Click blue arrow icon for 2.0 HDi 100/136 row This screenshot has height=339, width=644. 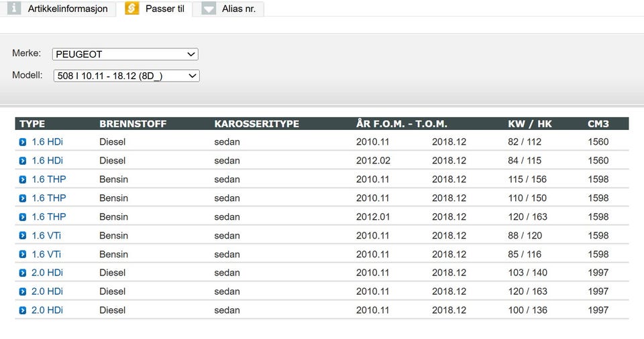[x=23, y=310]
